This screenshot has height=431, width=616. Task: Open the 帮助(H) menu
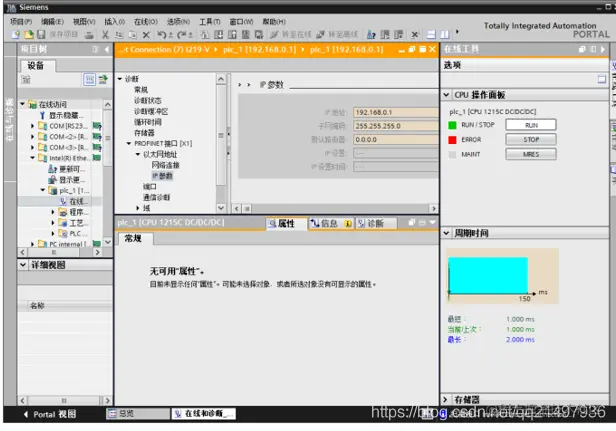click(274, 22)
